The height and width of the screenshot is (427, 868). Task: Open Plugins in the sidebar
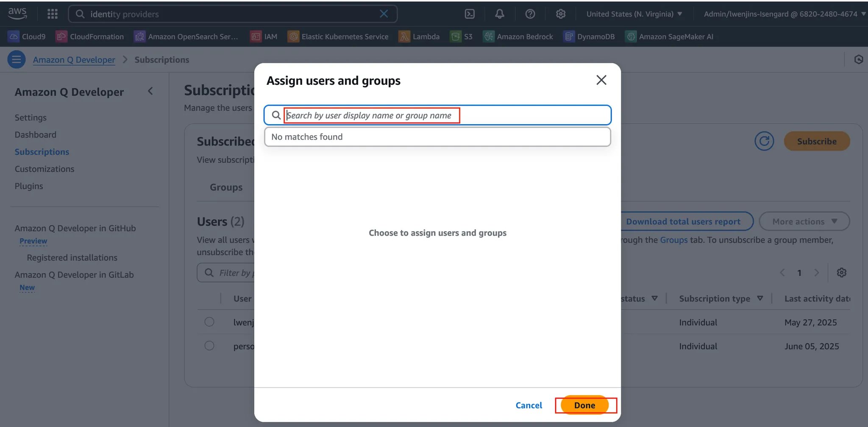29,186
